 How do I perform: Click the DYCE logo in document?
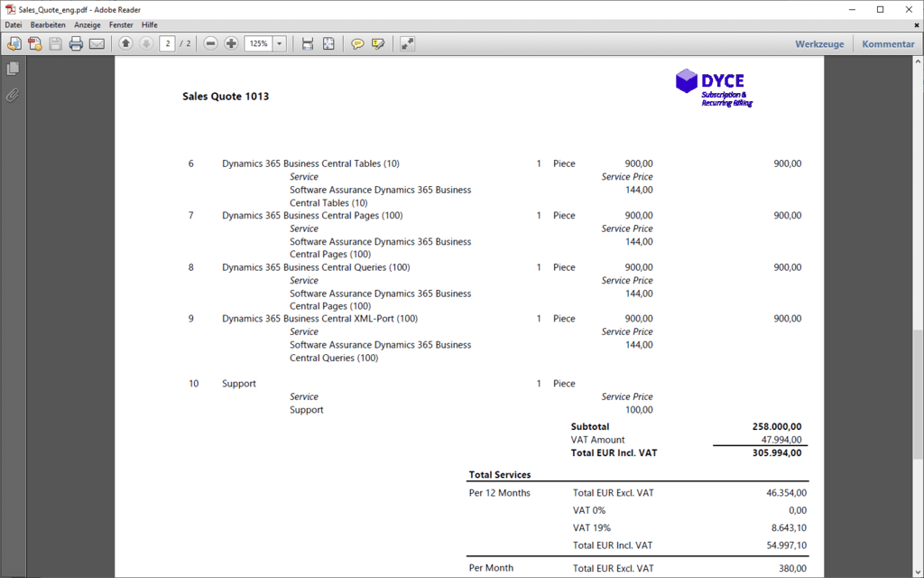tap(715, 88)
